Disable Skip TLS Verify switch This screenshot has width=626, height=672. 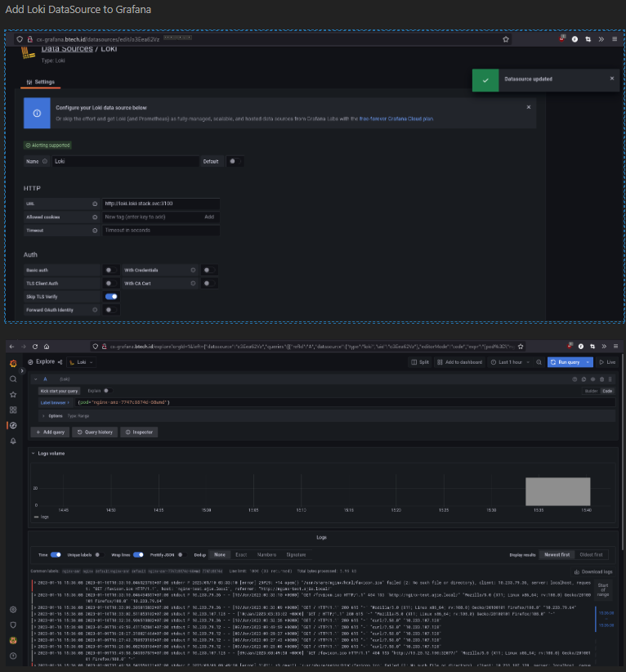coord(111,297)
